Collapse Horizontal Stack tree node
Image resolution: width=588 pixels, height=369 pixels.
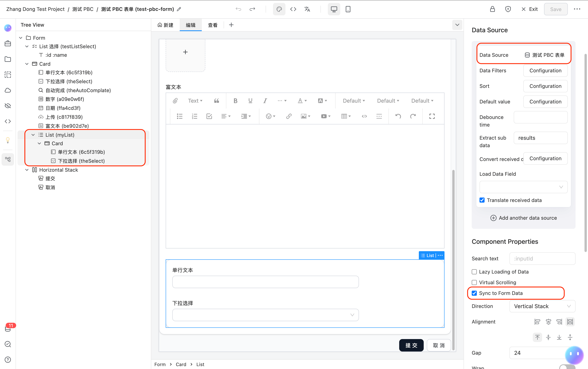click(x=27, y=170)
